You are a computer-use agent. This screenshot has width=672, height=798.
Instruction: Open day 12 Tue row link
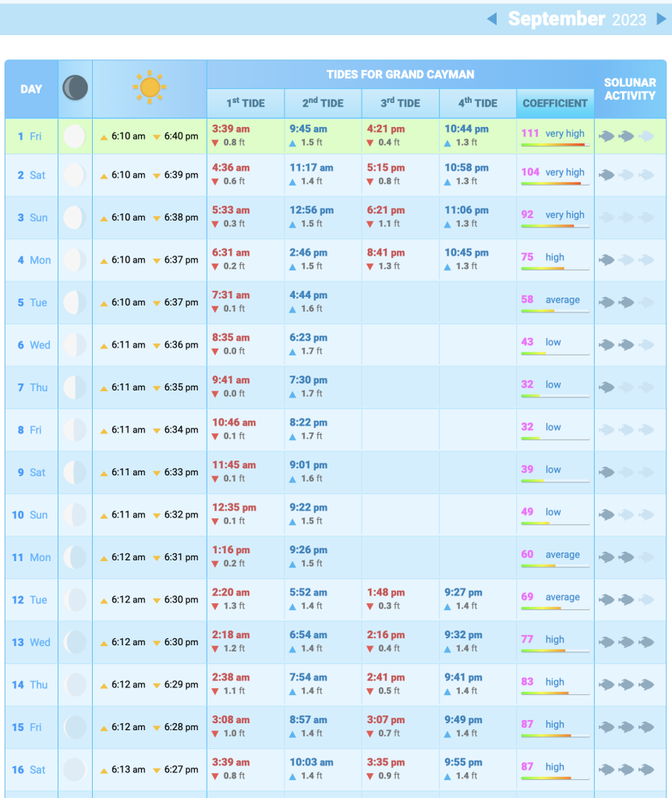(x=30, y=600)
